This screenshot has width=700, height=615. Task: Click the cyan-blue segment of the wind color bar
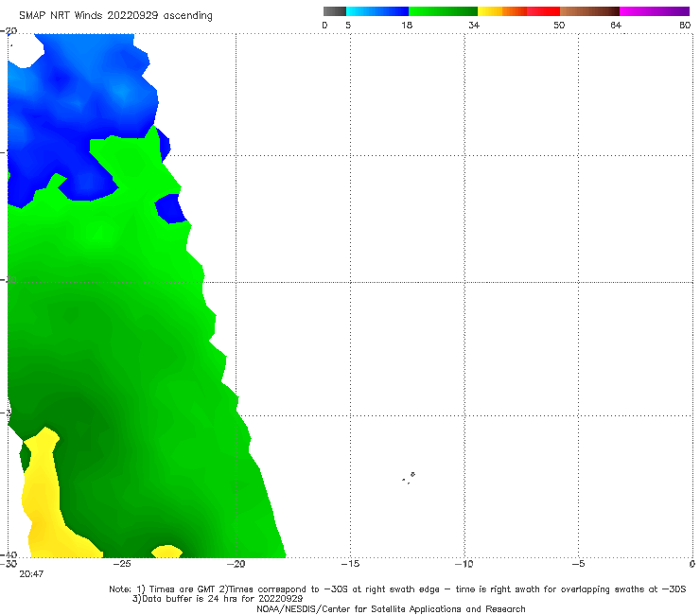tap(377, 11)
